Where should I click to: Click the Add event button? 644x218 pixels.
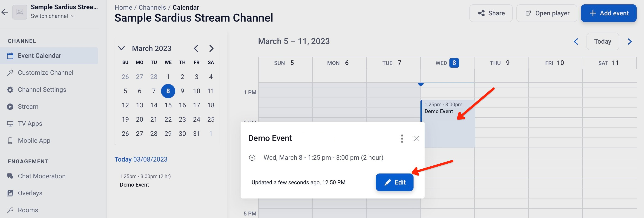tap(609, 13)
